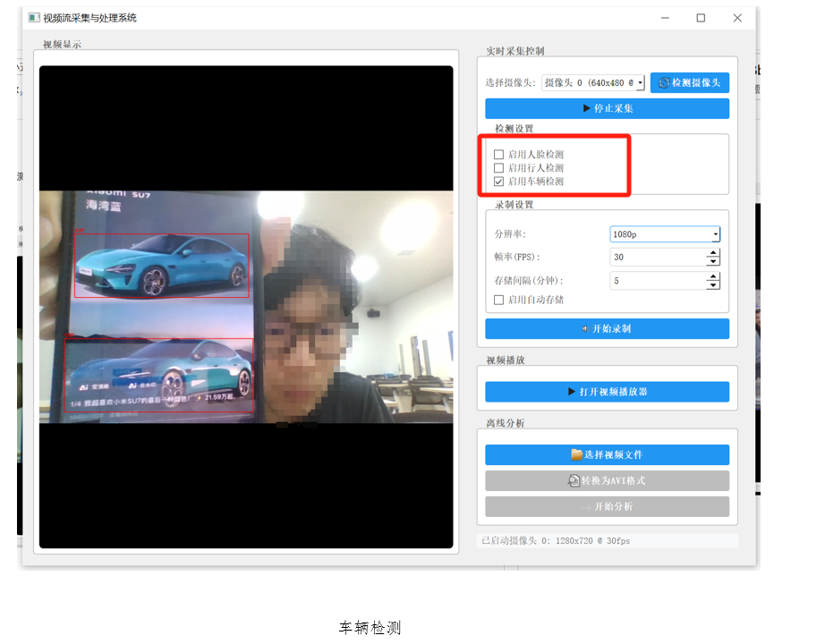The height and width of the screenshot is (644, 825).
Task: Click the 开始录制 start recording button
Action: pyautogui.click(x=607, y=329)
